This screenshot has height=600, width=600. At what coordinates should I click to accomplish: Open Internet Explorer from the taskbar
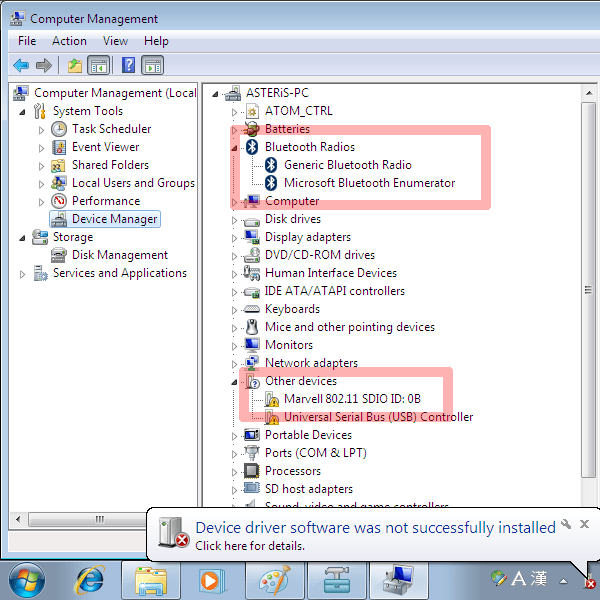(x=92, y=579)
